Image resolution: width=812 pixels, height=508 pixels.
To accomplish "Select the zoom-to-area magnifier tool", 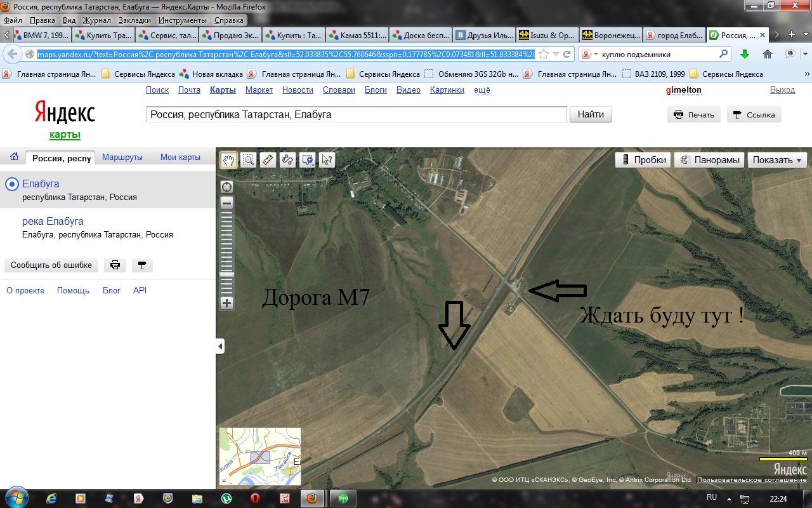I will [x=249, y=160].
